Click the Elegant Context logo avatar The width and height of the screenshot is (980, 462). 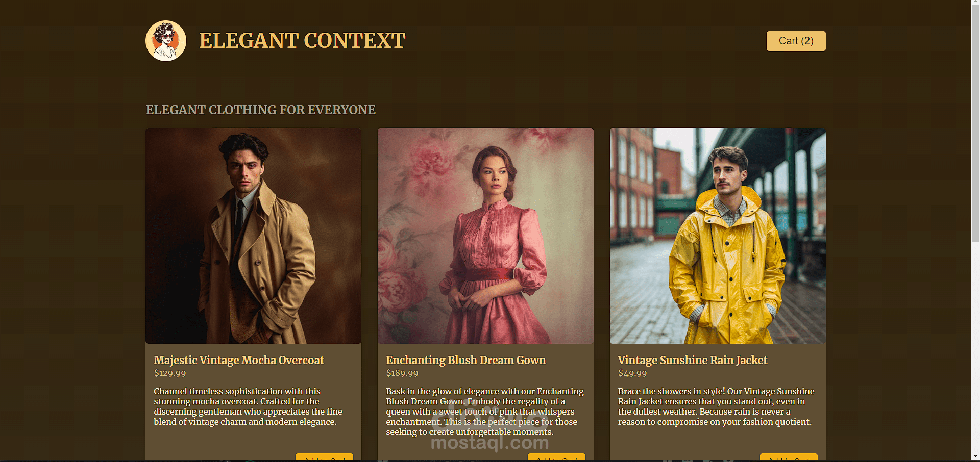pyautogui.click(x=166, y=41)
